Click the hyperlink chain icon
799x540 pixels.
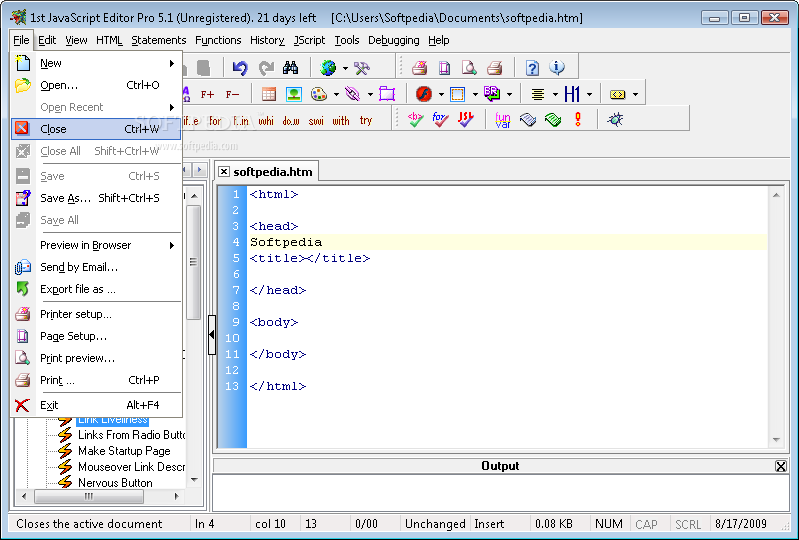pos(353,94)
